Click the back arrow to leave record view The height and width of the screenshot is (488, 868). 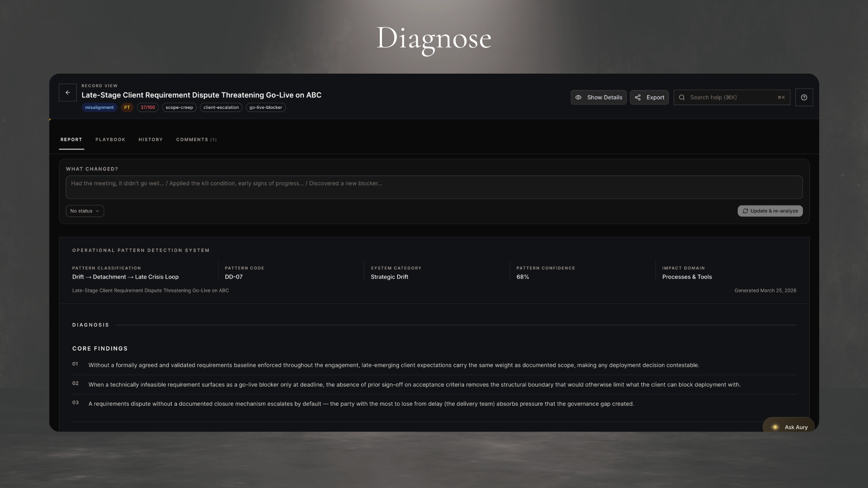tap(67, 92)
